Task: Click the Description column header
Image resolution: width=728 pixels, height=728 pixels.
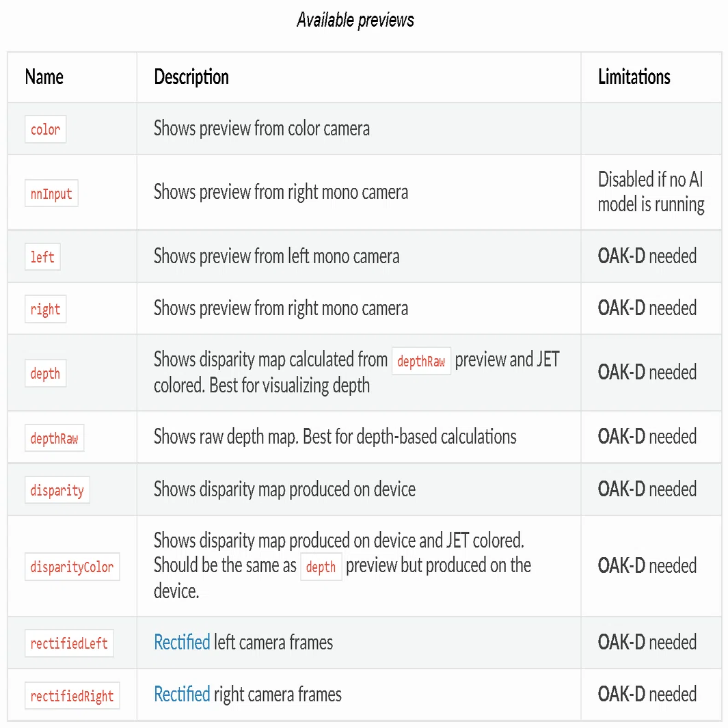Action: [191, 77]
